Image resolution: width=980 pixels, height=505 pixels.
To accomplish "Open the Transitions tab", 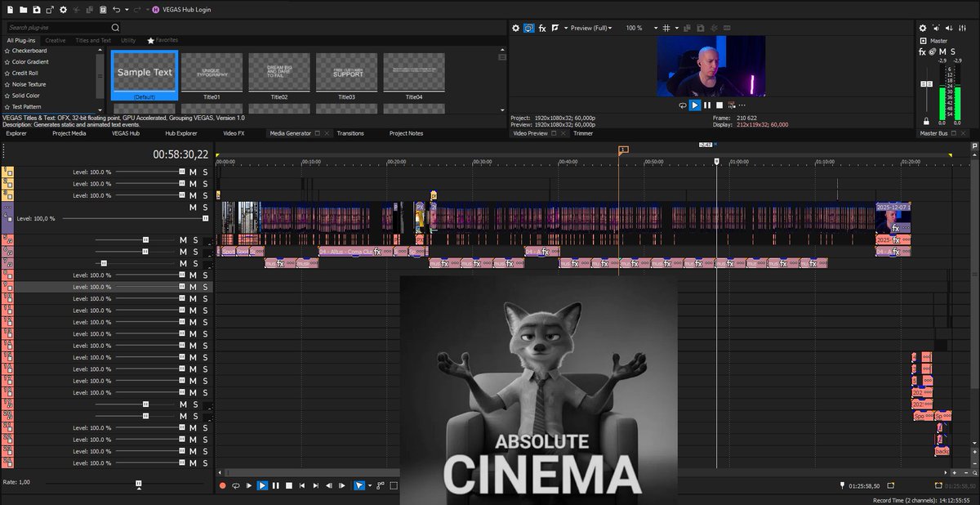I will [x=350, y=133].
